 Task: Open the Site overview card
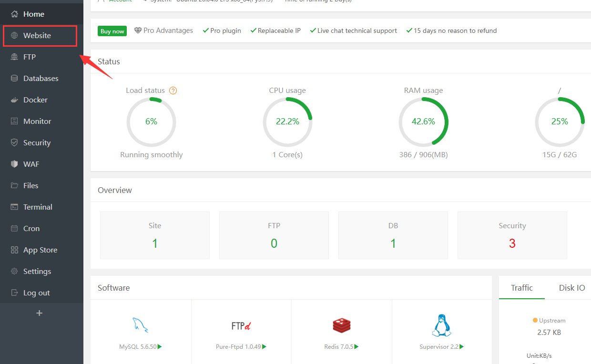154,235
